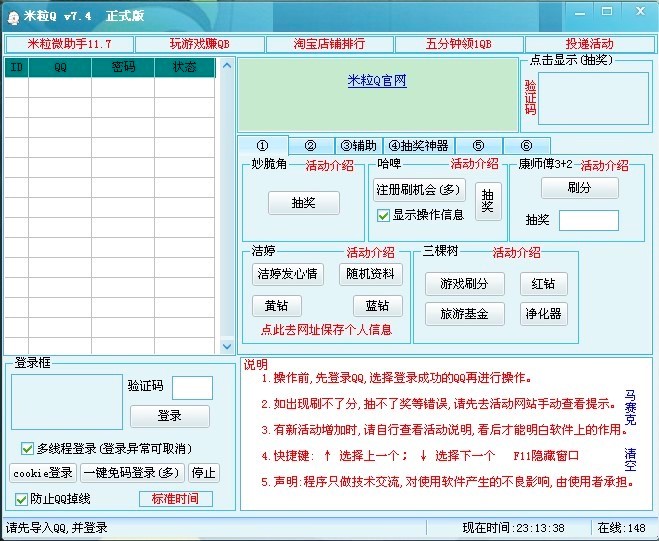659x541 pixels.
Task: Open 投递活动 top button
Action: 590,44
